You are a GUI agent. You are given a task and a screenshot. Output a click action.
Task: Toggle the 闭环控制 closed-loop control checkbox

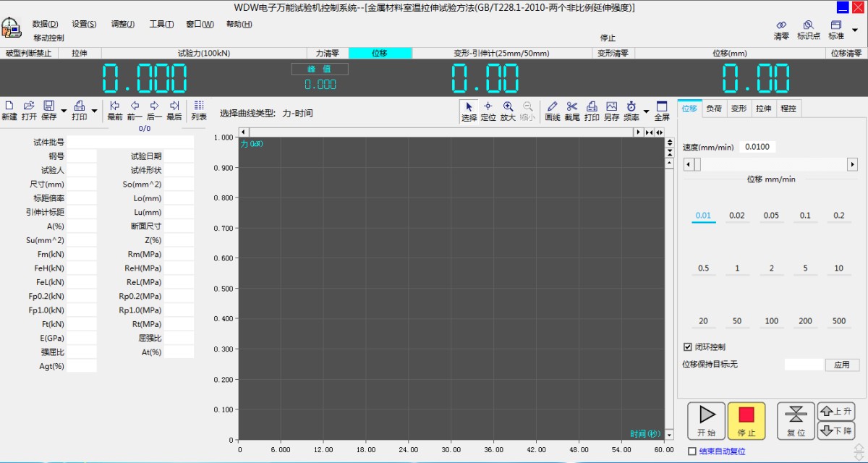point(688,346)
